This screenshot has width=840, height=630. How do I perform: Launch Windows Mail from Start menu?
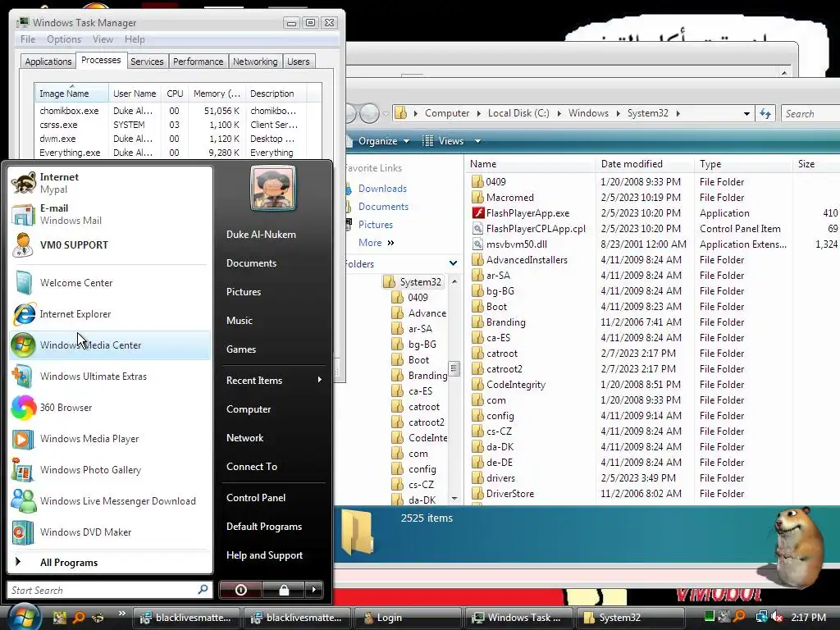click(110, 214)
